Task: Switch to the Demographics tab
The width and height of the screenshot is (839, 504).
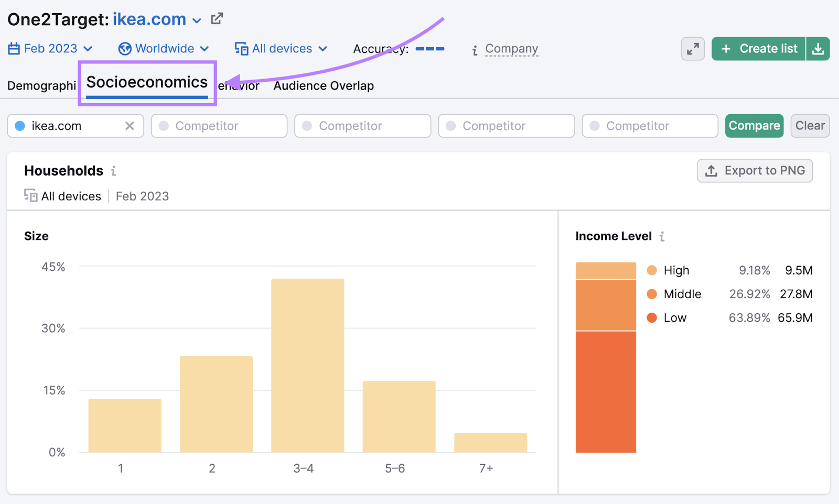Action: [x=42, y=86]
